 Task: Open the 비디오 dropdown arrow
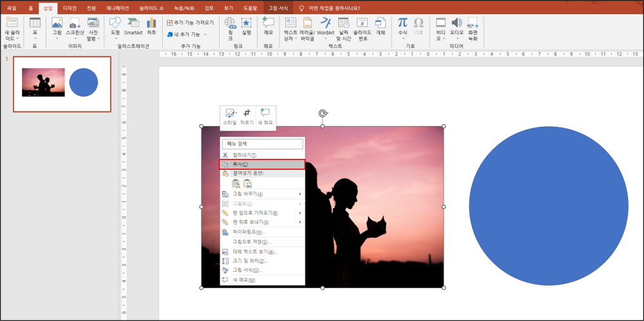tap(445, 39)
